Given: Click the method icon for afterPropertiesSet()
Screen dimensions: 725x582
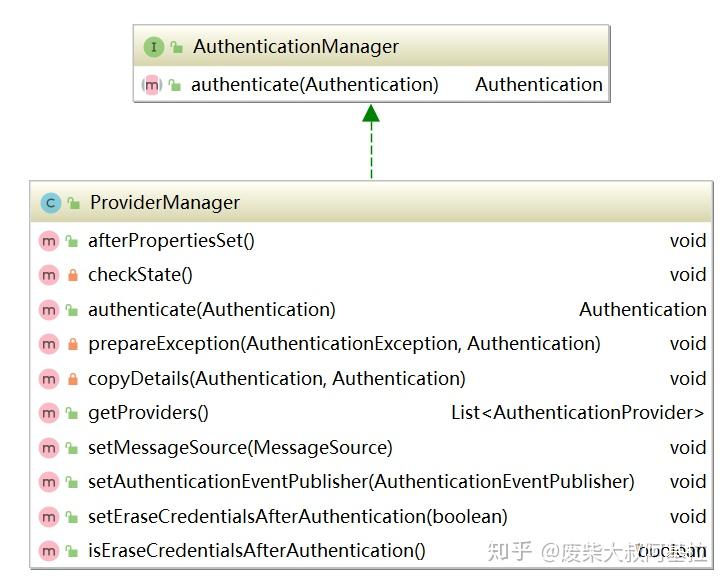Looking at the screenshot, I should click(49, 241).
